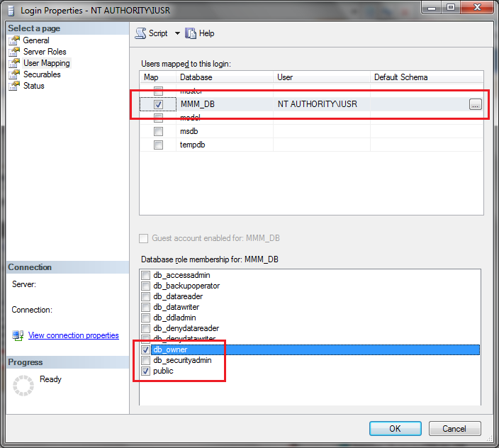Check the Map box for tempdb
This screenshot has height=448, width=499.
158,145
